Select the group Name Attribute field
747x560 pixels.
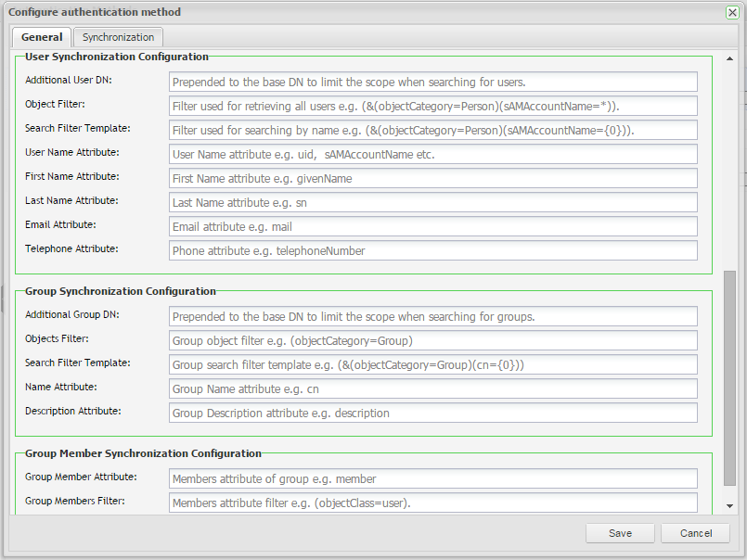(432, 388)
